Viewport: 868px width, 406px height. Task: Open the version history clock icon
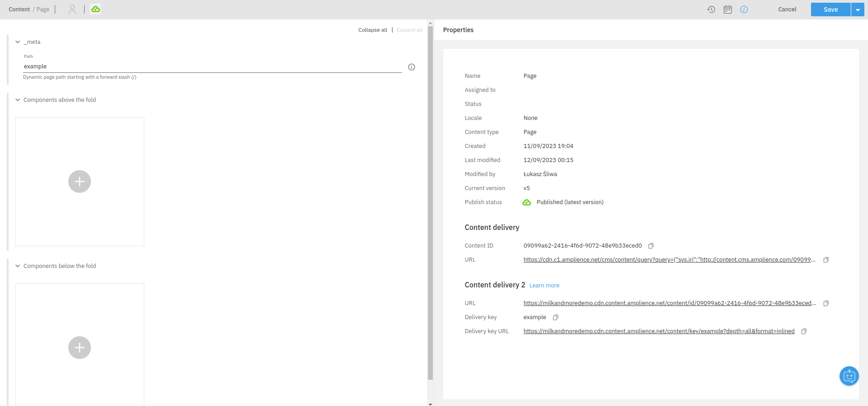coord(711,10)
